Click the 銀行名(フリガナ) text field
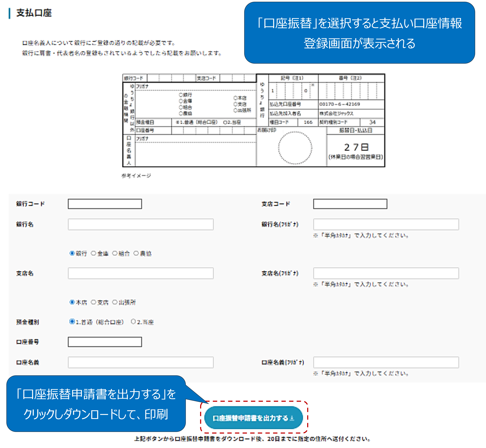 (386, 224)
